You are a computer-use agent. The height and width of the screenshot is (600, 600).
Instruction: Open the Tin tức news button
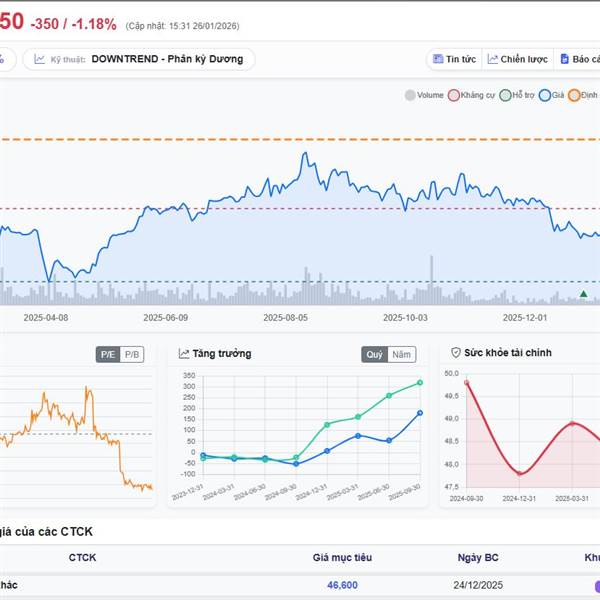click(453, 59)
